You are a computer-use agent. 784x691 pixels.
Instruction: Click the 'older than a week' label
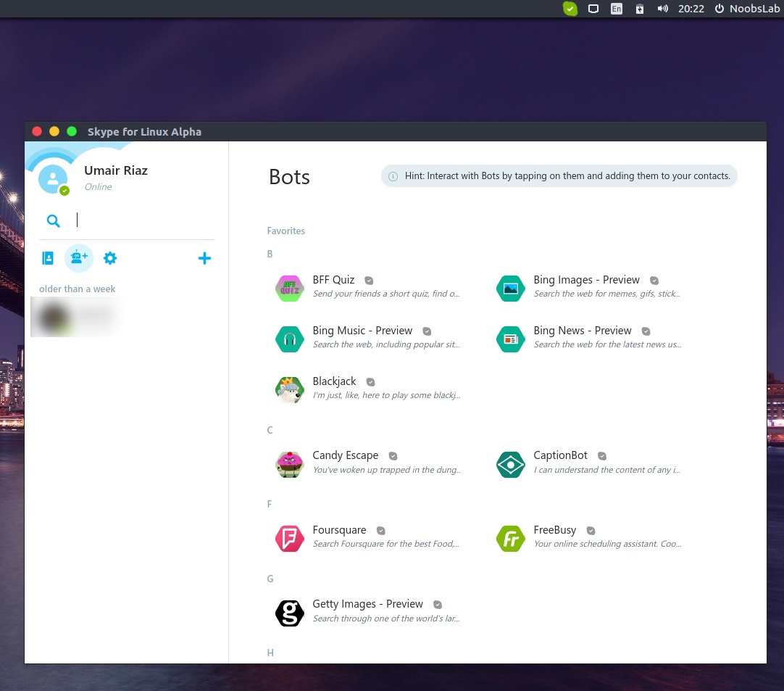pos(77,289)
